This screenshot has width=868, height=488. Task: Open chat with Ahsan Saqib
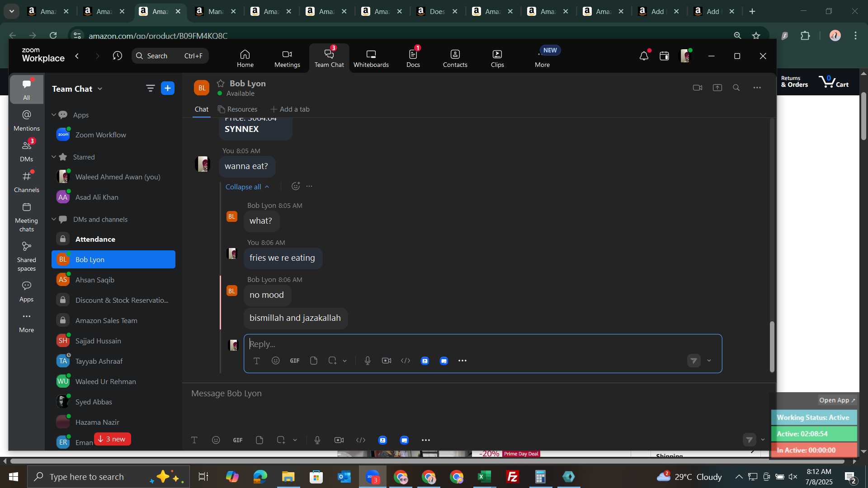[113, 280]
